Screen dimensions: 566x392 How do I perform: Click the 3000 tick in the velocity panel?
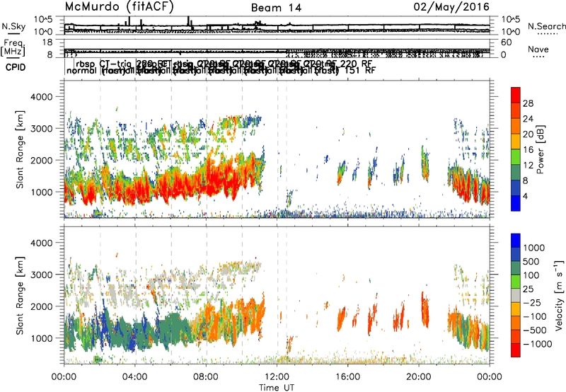41,275
